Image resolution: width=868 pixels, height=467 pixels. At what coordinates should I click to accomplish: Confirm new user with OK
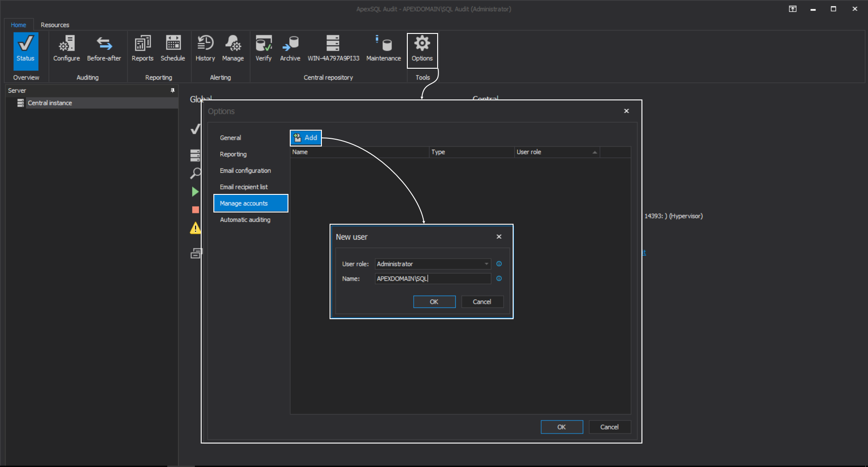434,302
